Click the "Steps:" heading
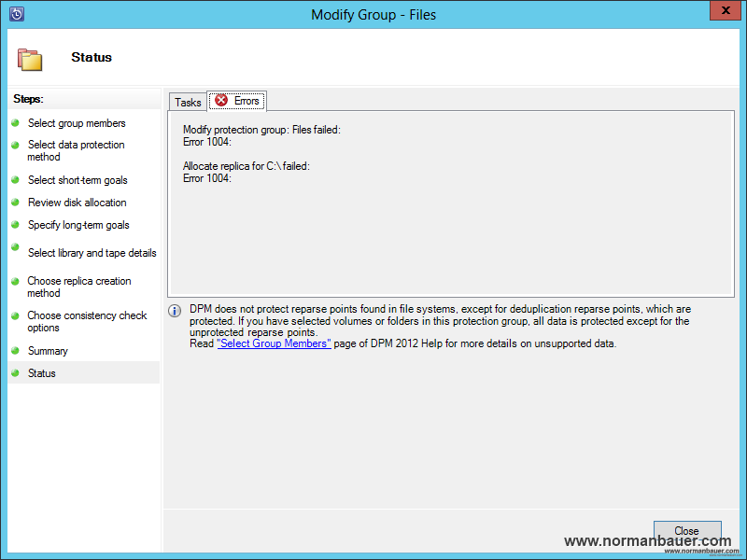This screenshot has width=747, height=560. click(x=28, y=99)
